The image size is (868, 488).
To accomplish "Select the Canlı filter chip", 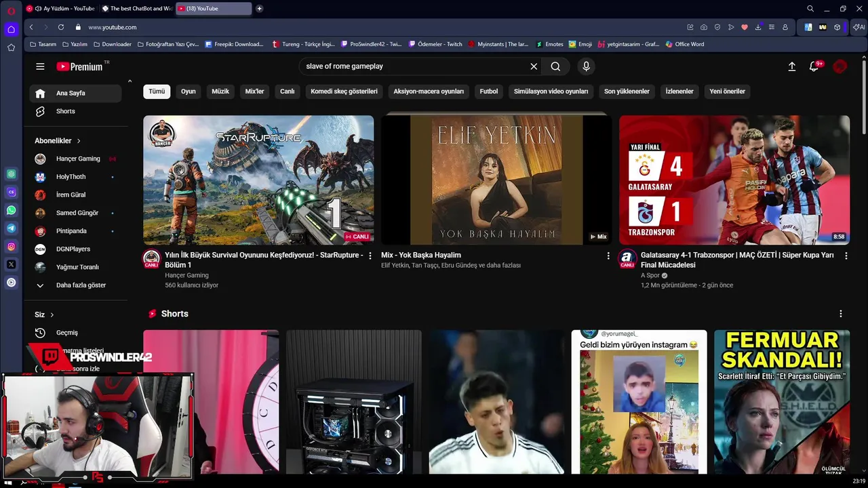I will click(288, 91).
